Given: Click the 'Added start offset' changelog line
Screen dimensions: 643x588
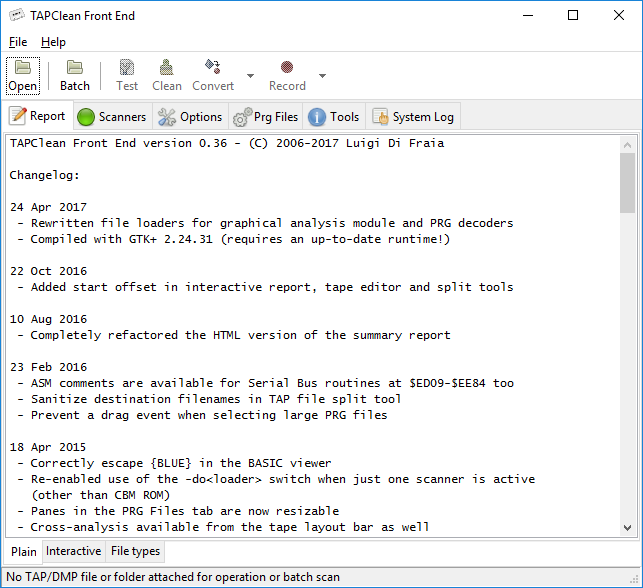Looking at the screenshot, I should (265, 287).
